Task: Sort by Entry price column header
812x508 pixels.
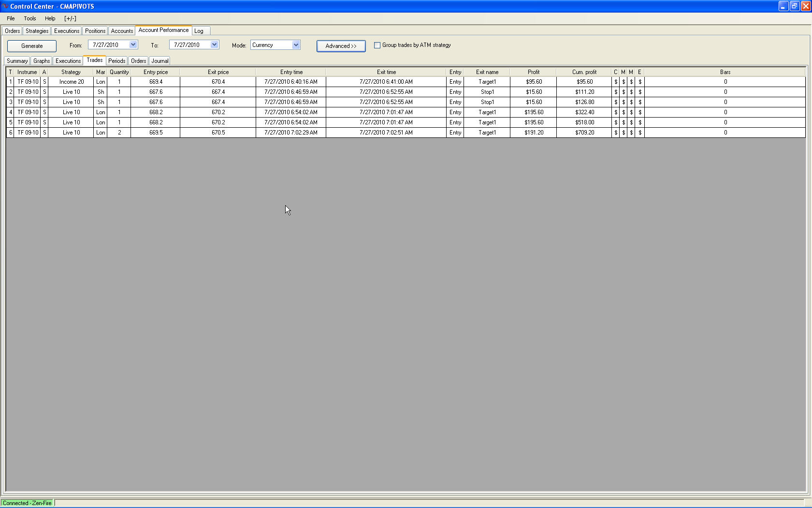Action: click(x=156, y=72)
